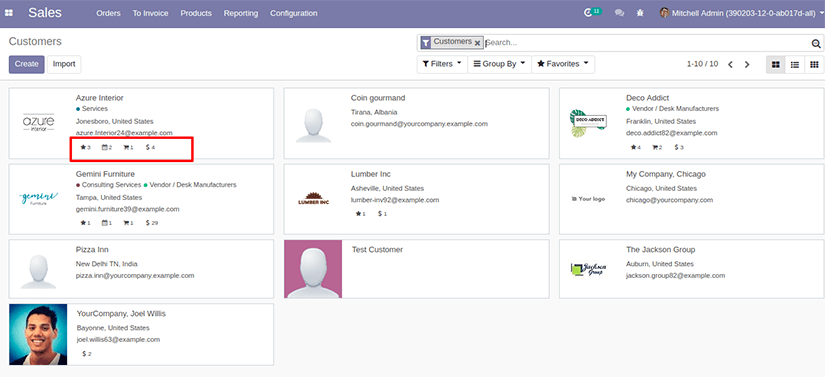826x377 pixels.
Task: Click Gemini Furniture cart count 1
Action: click(129, 223)
